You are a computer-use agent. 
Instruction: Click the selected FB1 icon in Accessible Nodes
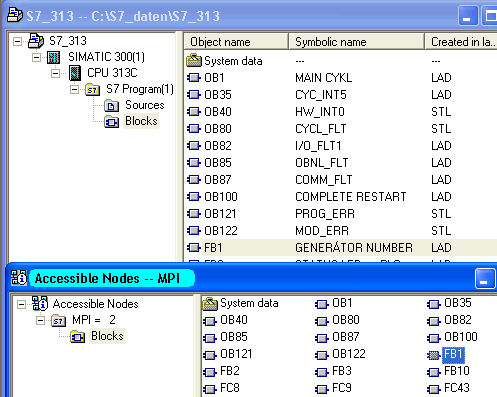pyautogui.click(x=434, y=355)
